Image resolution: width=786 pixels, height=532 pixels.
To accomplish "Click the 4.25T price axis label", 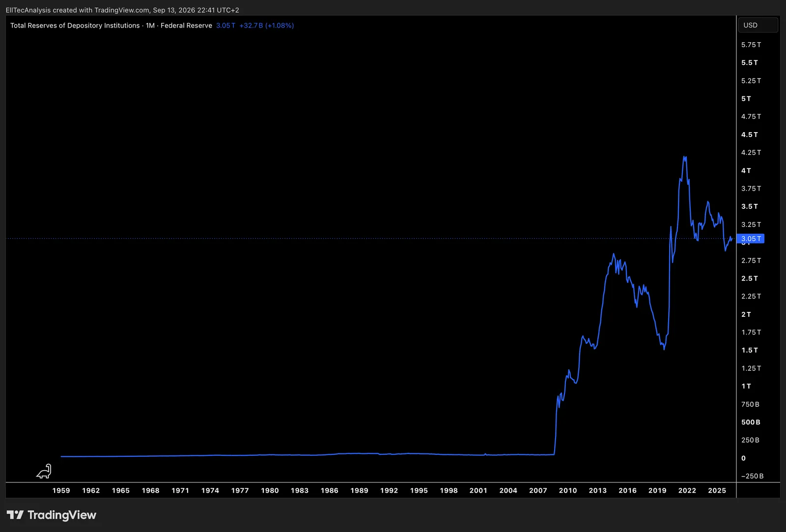I will tap(751, 153).
